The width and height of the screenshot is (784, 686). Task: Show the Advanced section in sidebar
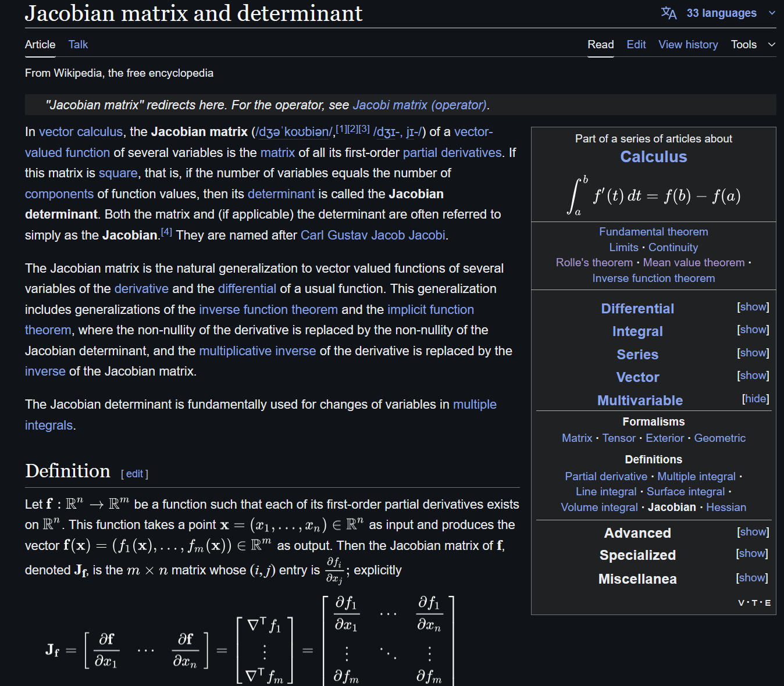753,531
